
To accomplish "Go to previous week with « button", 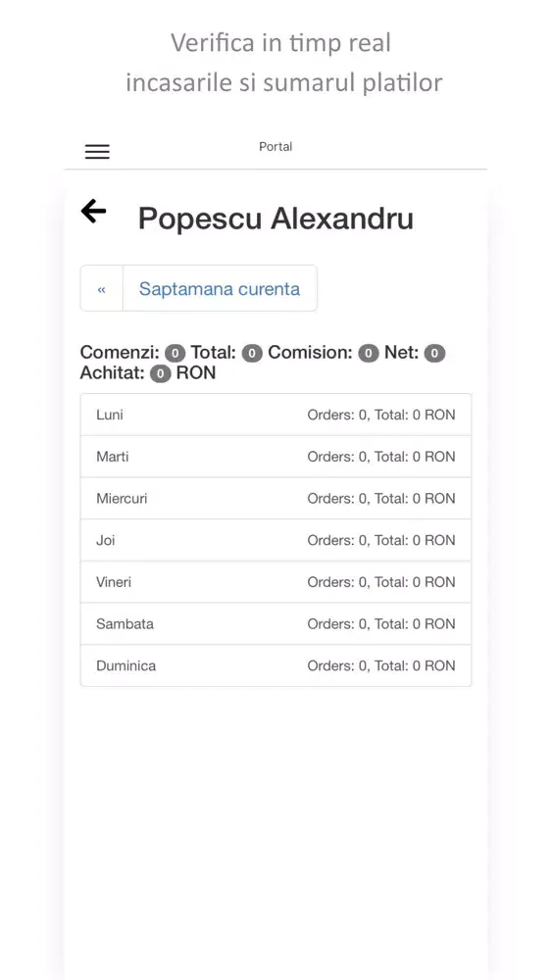I will click(x=101, y=288).
